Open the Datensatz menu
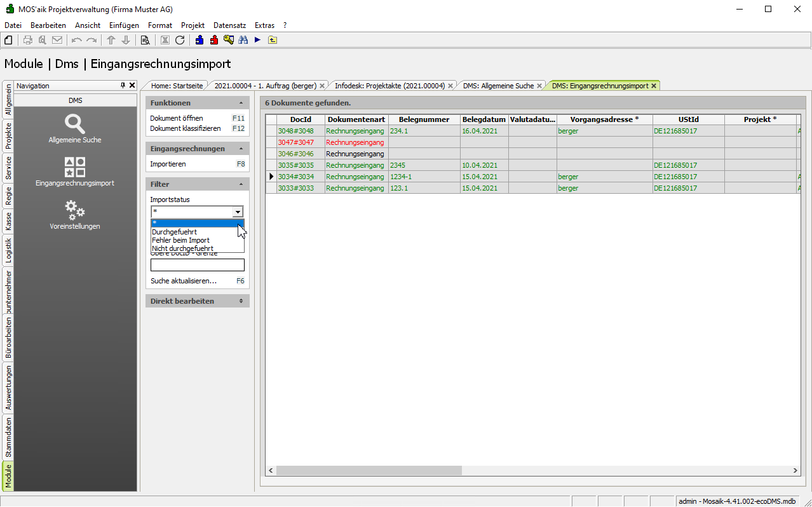The height and width of the screenshot is (507, 812). pos(229,25)
